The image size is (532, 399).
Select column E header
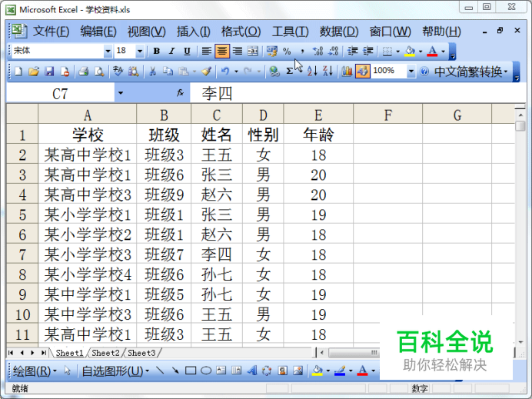coord(318,115)
